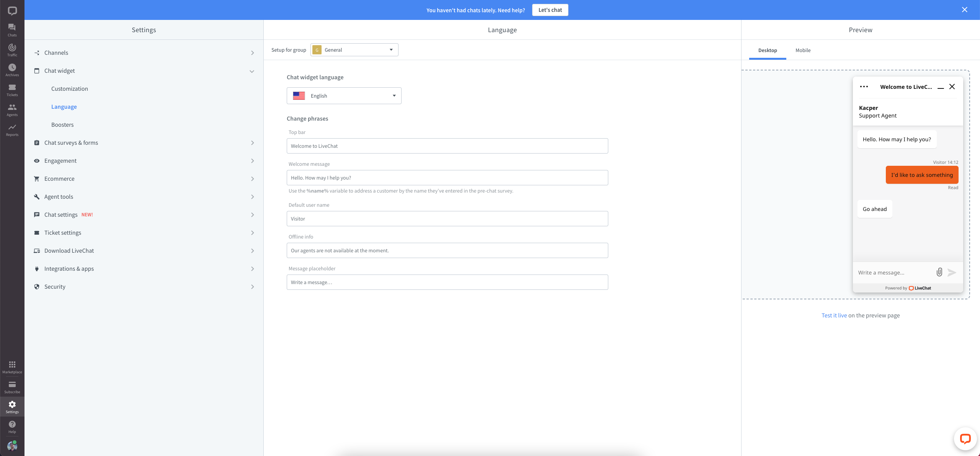The height and width of the screenshot is (456, 980).
Task: Close the preview chat widget
Action: click(x=952, y=87)
